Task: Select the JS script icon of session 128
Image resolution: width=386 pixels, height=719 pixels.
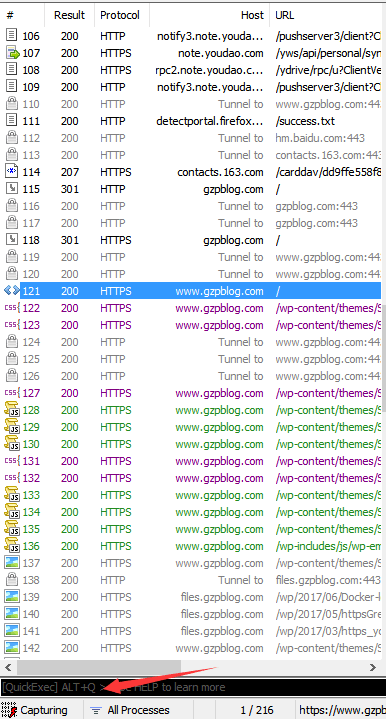Action: coord(11,409)
